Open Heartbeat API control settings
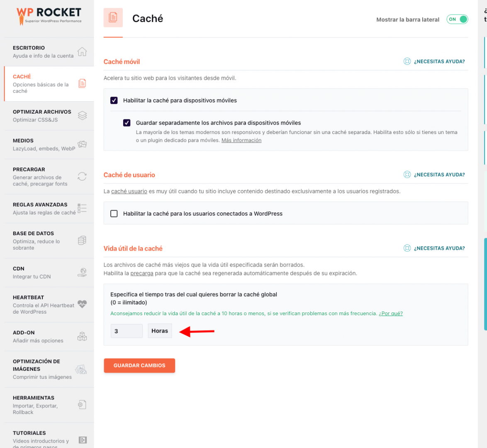This screenshot has height=448, width=487. tap(49, 304)
